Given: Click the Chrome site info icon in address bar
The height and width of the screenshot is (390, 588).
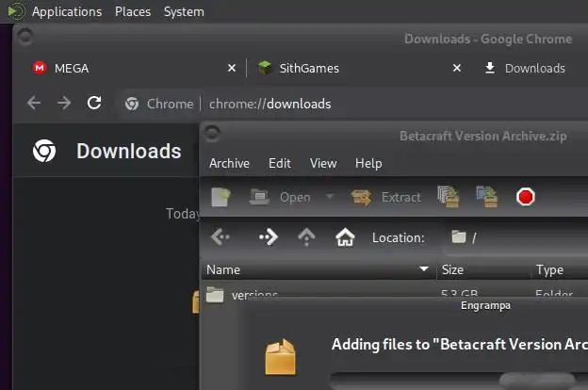Looking at the screenshot, I should pos(132,104).
